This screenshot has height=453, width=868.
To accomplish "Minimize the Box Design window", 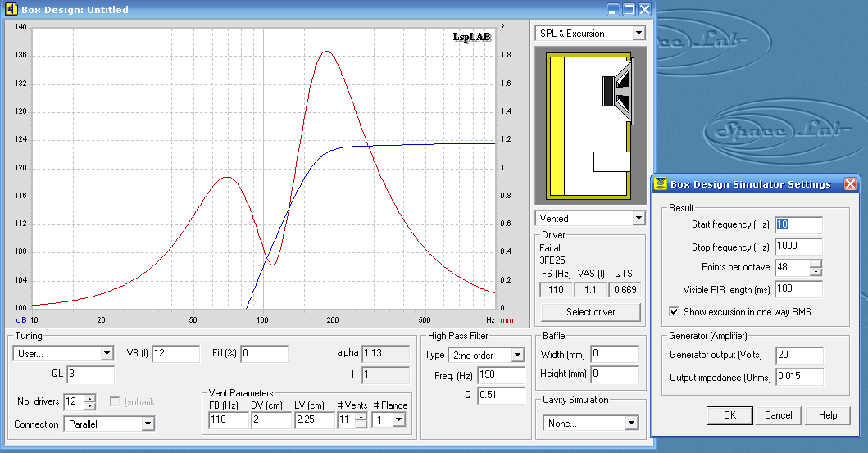I will coord(613,10).
